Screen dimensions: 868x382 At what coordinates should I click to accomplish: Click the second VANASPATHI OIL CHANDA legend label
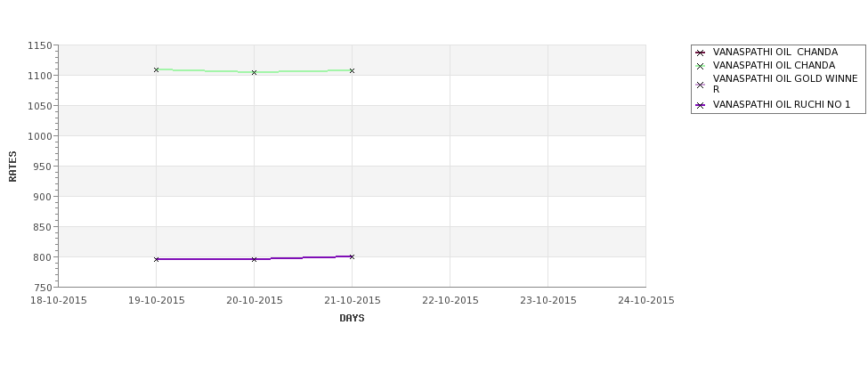pos(774,65)
